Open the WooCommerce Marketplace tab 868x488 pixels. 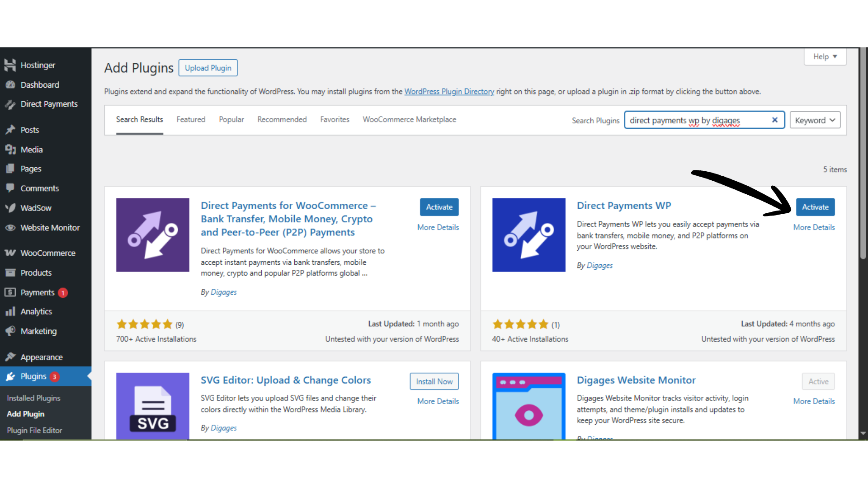pyautogui.click(x=409, y=119)
